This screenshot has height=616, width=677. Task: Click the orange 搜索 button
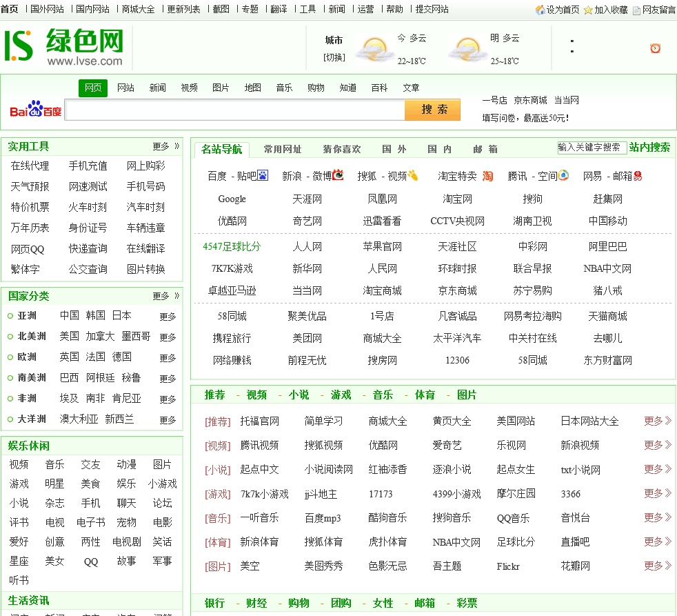point(433,110)
